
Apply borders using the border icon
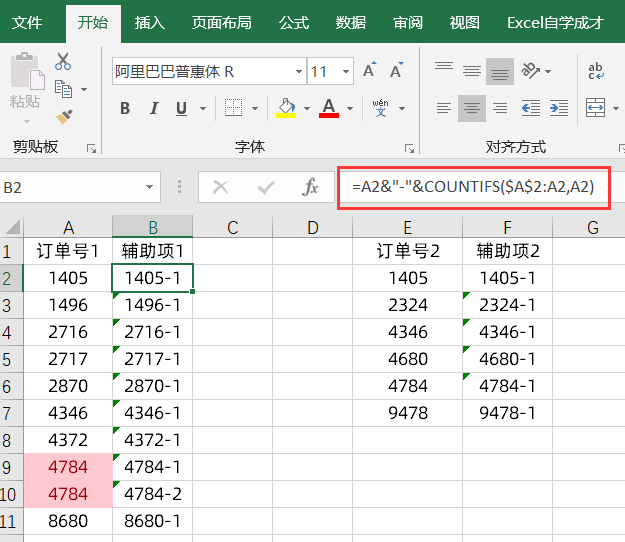pos(233,108)
